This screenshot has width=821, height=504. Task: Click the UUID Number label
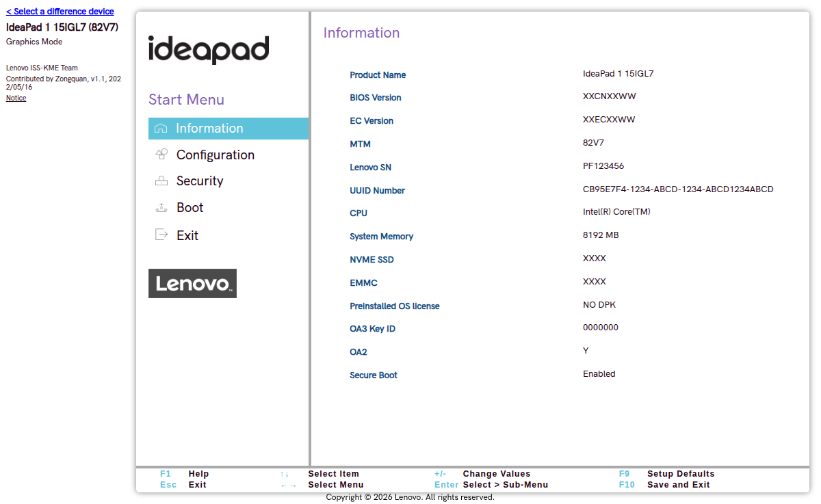click(378, 191)
